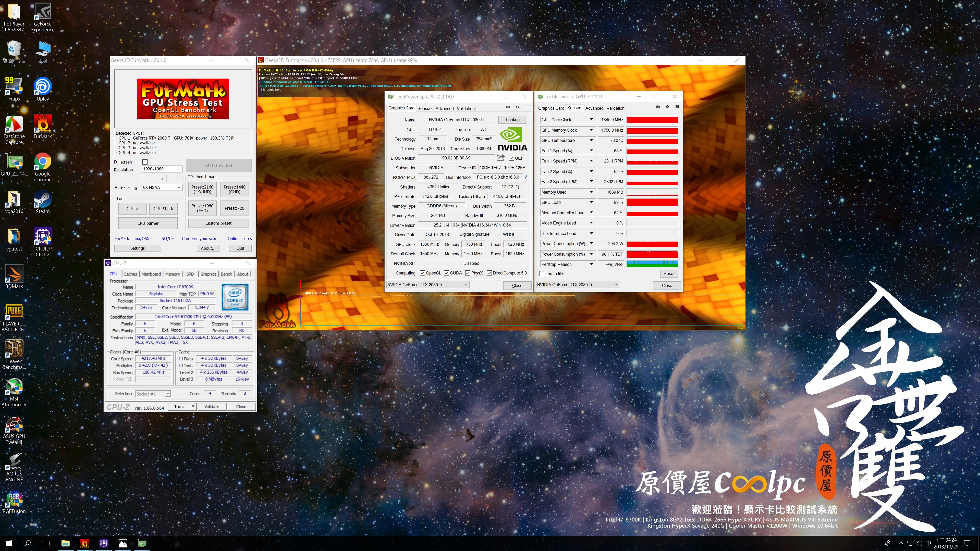Toggle UEFI checkbox in GPU-Z

(x=511, y=158)
